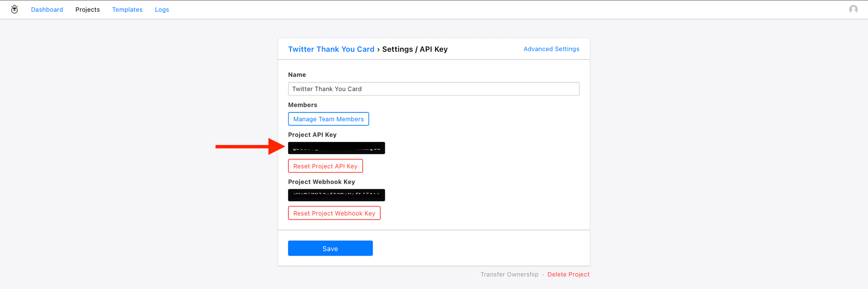Click the Settings / API Key heading text
Screen dimensions: 868x289
click(x=415, y=49)
